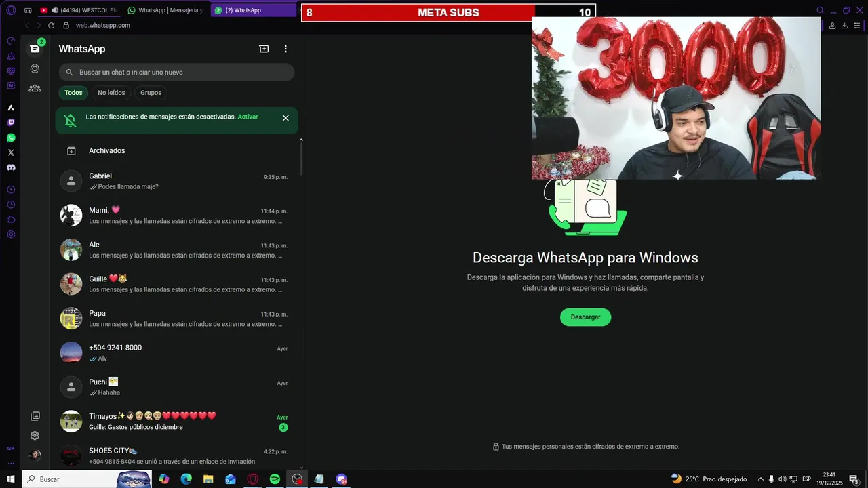Open the History clock in the Opera sidebar

pos(11,205)
